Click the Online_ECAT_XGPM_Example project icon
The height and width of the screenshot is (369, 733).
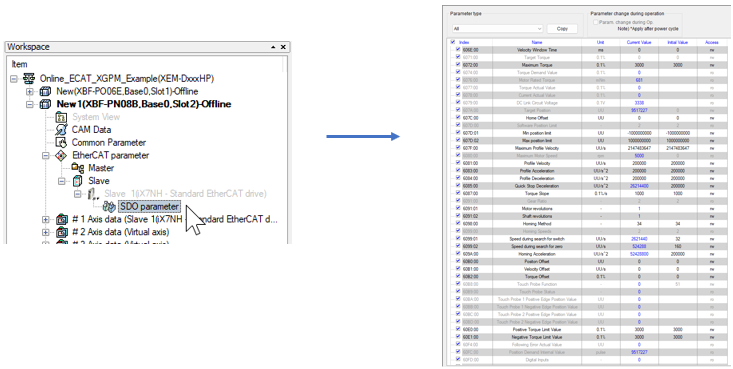[x=29, y=79]
